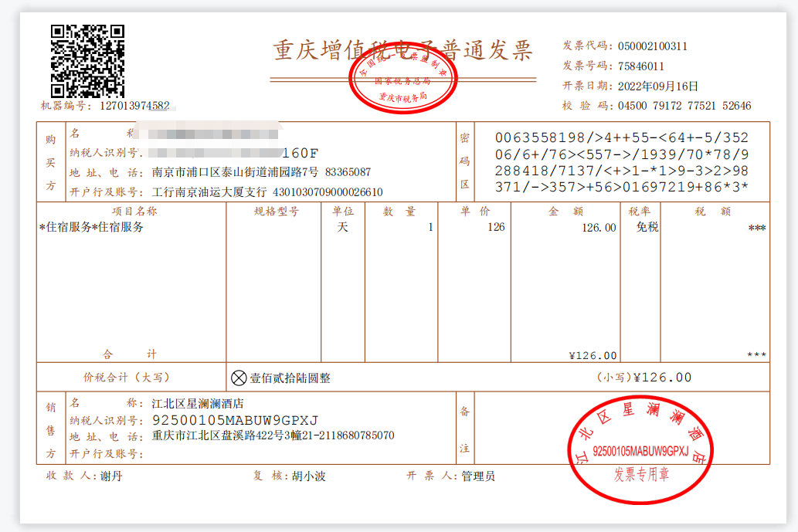Click the crossed-circle symbol before 壹佰贰拾陆圆整

[x=239, y=378]
